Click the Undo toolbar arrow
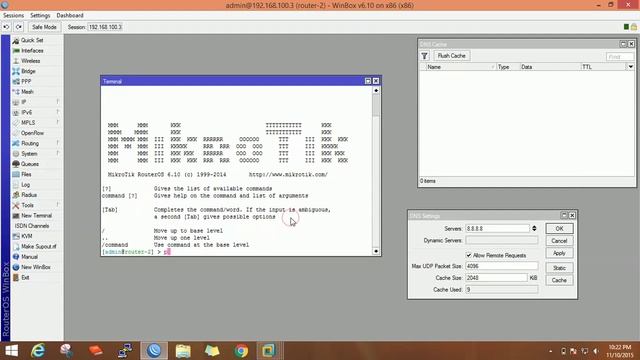This screenshot has width=640, height=360. pos(6,27)
